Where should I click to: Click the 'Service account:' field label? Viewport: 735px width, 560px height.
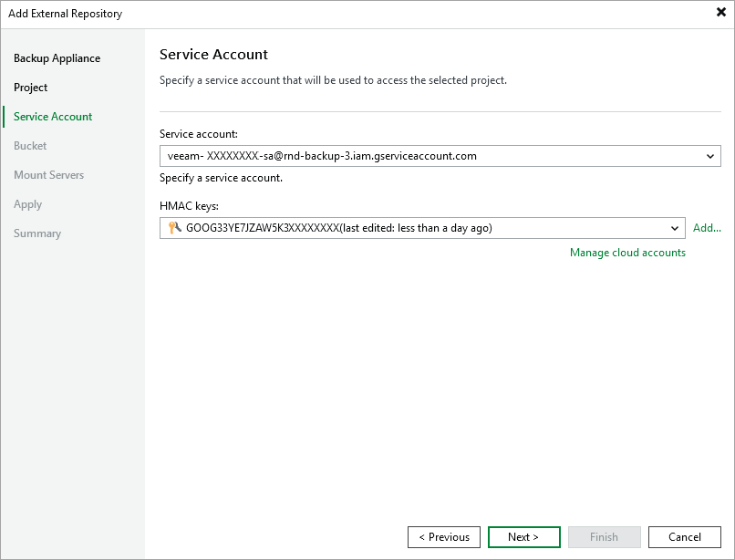[x=198, y=134]
